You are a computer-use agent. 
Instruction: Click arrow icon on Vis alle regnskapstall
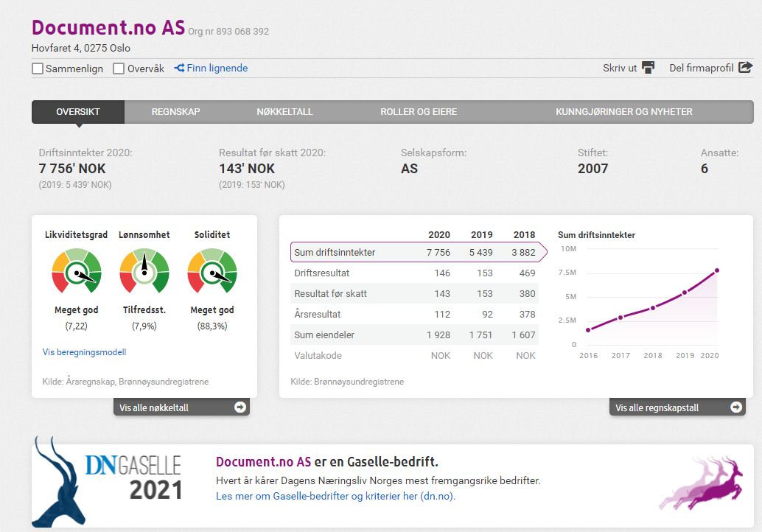735,407
